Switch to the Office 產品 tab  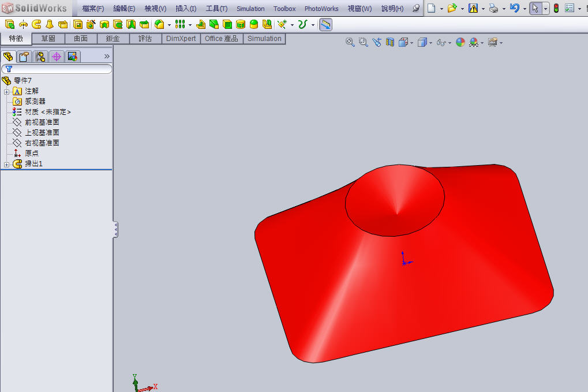click(x=221, y=39)
